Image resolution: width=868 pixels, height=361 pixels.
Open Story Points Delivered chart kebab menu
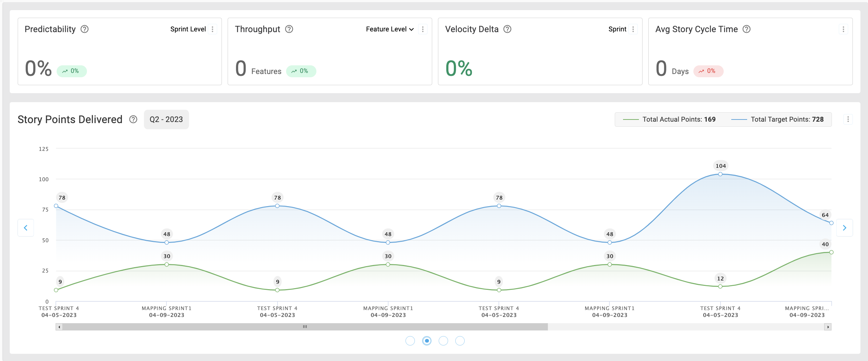tap(848, 119)
